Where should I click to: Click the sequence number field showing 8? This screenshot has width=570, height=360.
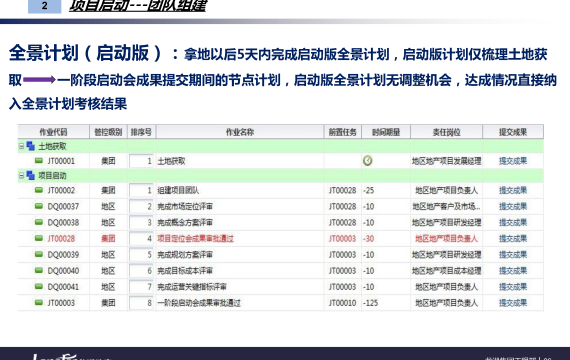141,303
